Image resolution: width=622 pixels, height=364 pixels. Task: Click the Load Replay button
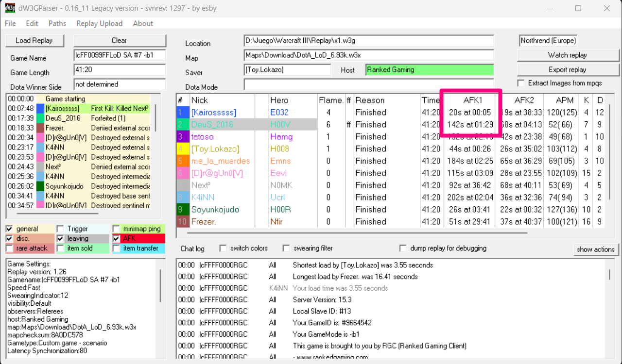tap(34, 41)
